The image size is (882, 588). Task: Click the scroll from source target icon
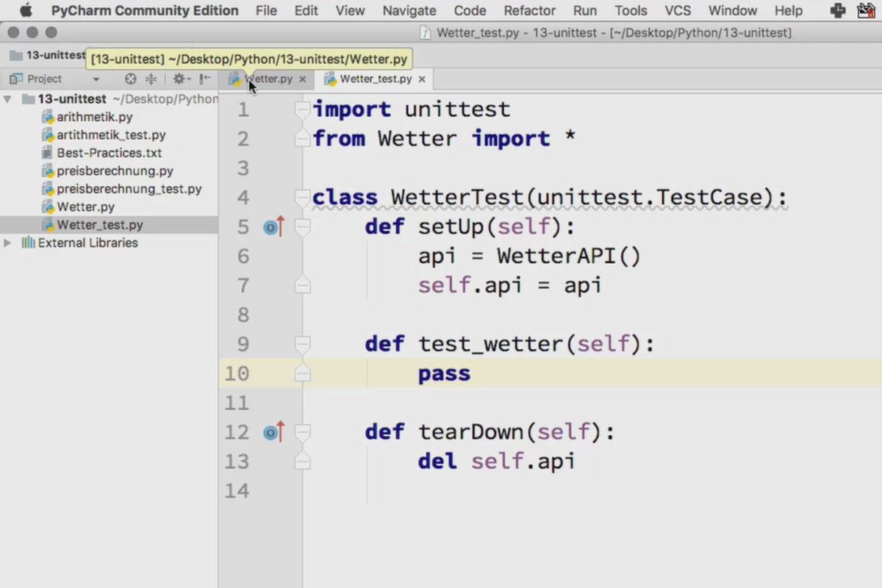click(x=131, y=79)
